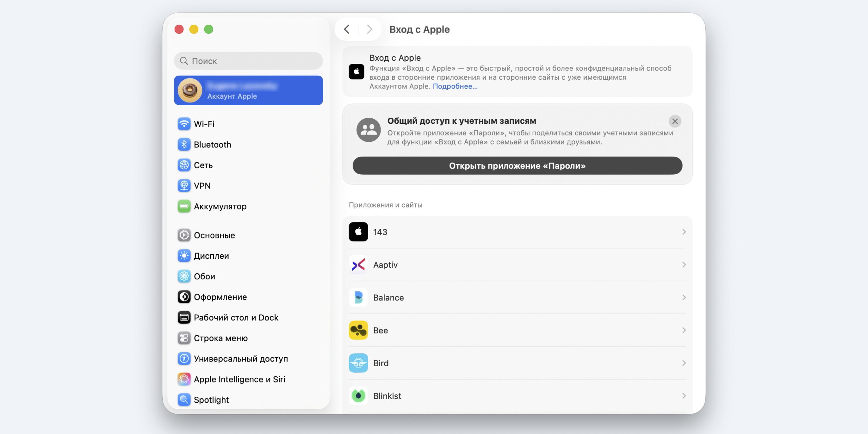This screenshot has height=434, width=868.
Task: Click the Bird app name text
Action: click(381, 363)
